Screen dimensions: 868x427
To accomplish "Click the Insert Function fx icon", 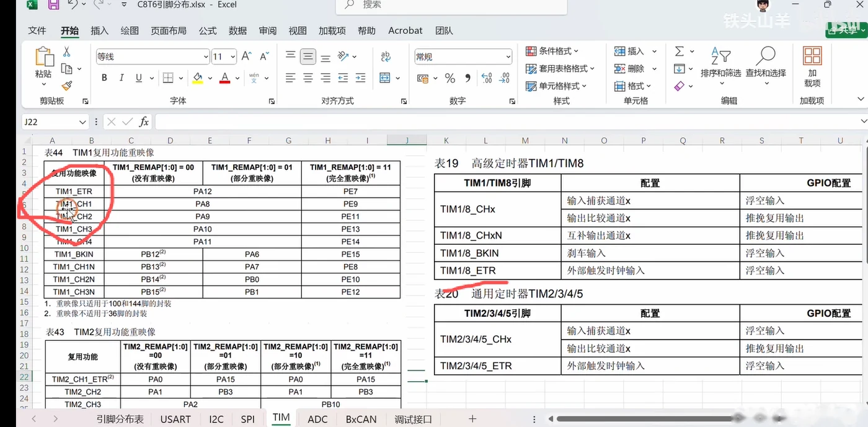I will click(x=144, y=122).
